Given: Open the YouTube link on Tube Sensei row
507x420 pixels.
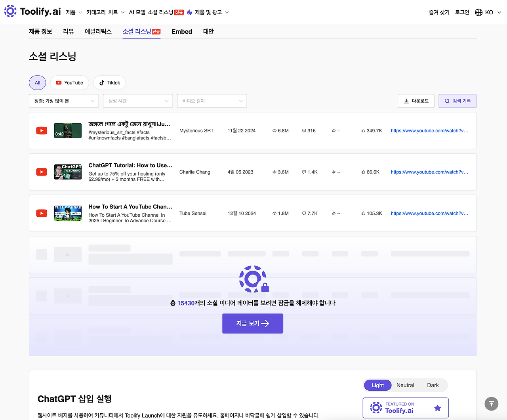Looking at the screenshot, I should [x=429, y=213].
